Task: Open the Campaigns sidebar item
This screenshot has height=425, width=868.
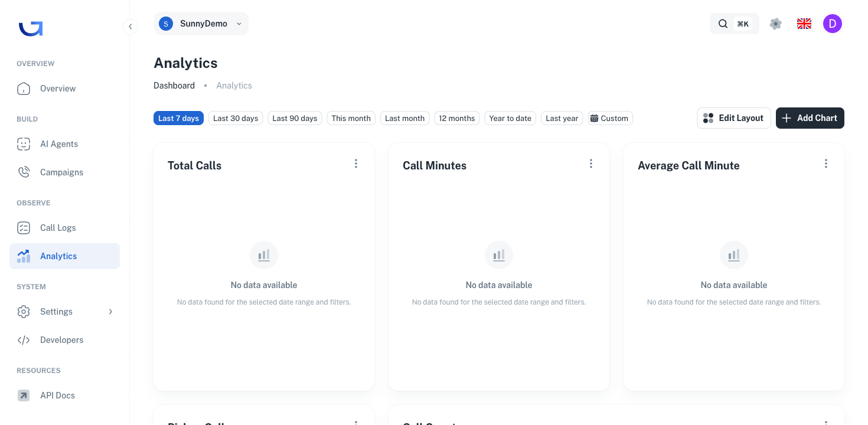Action: (x=64, y=172)
